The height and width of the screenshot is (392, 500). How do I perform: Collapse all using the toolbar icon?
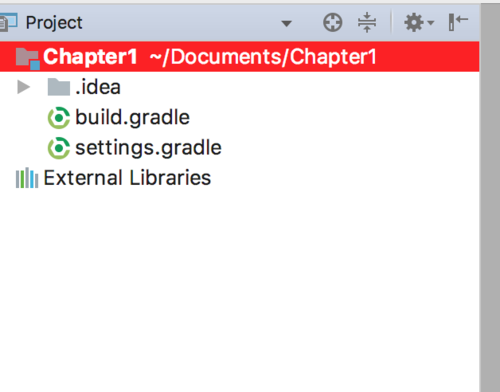(x=367, y=23)
